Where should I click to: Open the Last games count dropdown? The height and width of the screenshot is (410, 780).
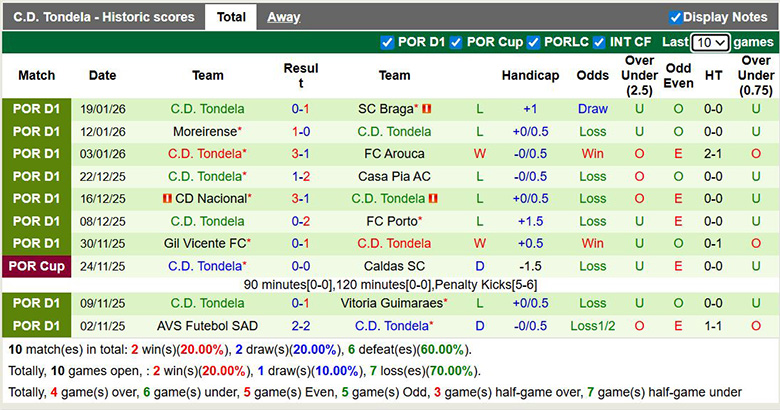pos(711,43)
